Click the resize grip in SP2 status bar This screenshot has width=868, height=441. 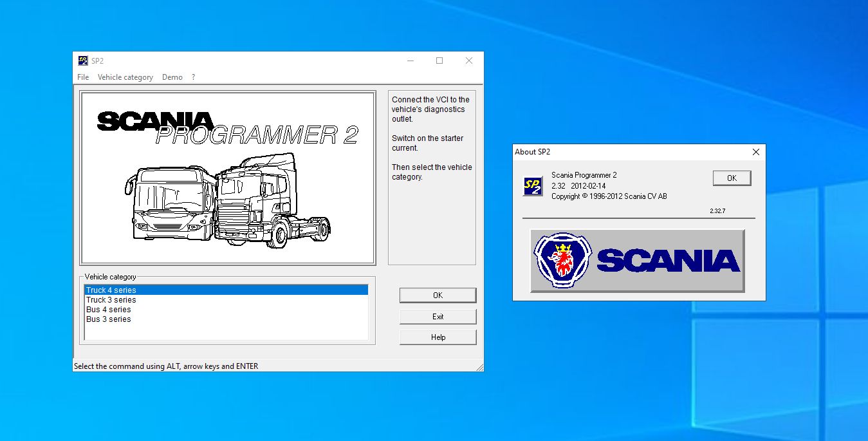479,368
